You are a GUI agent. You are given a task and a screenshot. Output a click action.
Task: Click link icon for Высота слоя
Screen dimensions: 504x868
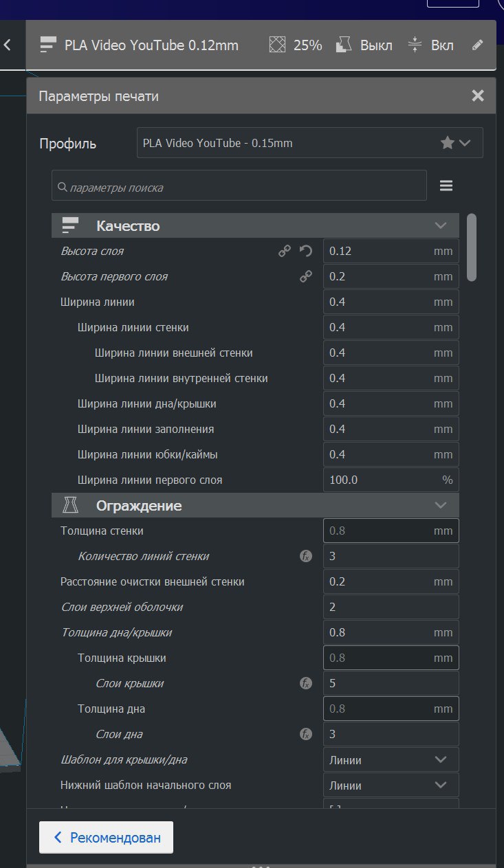[x=285, y=251]
